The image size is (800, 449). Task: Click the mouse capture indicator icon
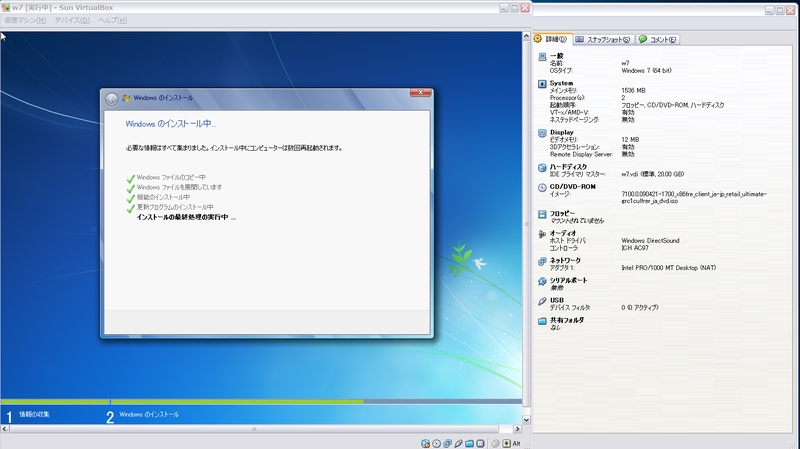[495, 443]
